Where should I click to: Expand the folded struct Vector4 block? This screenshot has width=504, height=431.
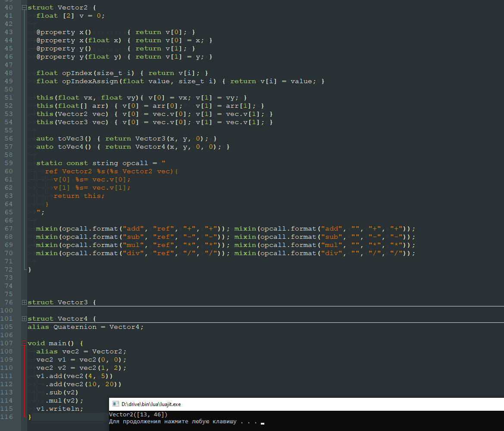click(x=24, y=319)
